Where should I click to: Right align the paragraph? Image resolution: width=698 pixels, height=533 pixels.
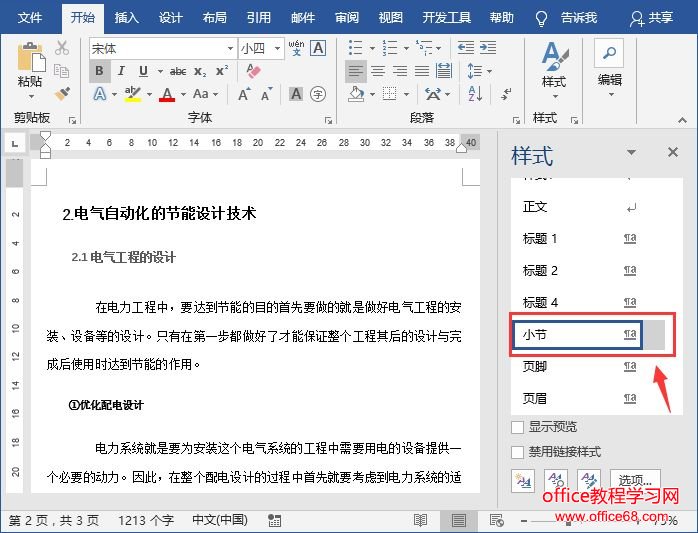click(x=400, y=71)
